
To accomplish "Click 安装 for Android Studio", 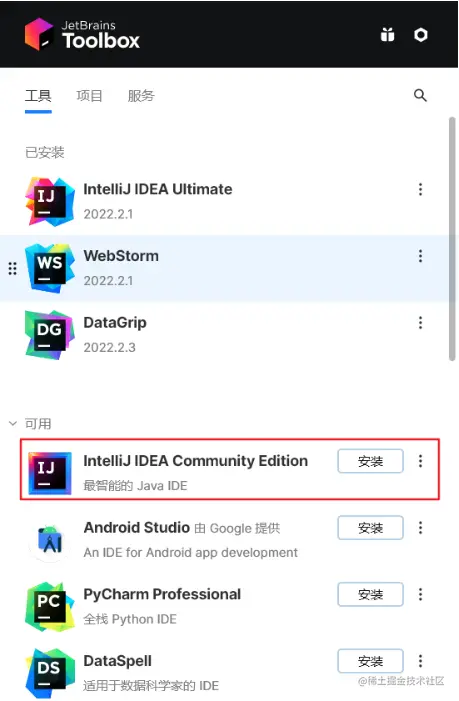I will pyautogui.click(x=371, y=528).
